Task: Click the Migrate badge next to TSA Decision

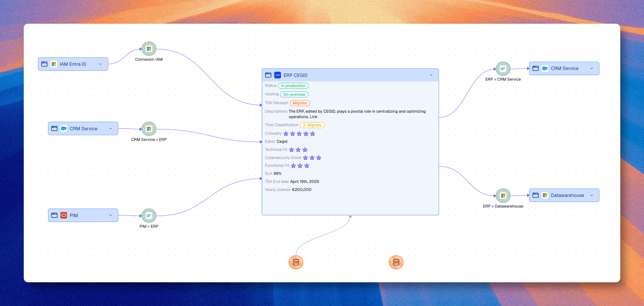Action: pyautogui.click(x=299, y=103)
